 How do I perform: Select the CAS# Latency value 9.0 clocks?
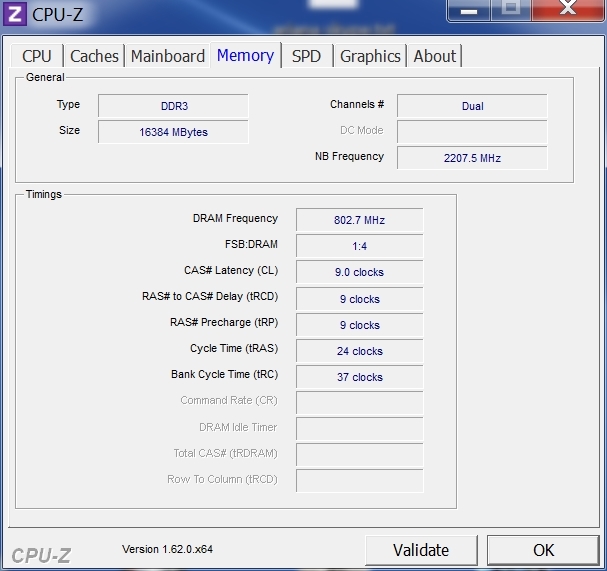click(360, 272)
